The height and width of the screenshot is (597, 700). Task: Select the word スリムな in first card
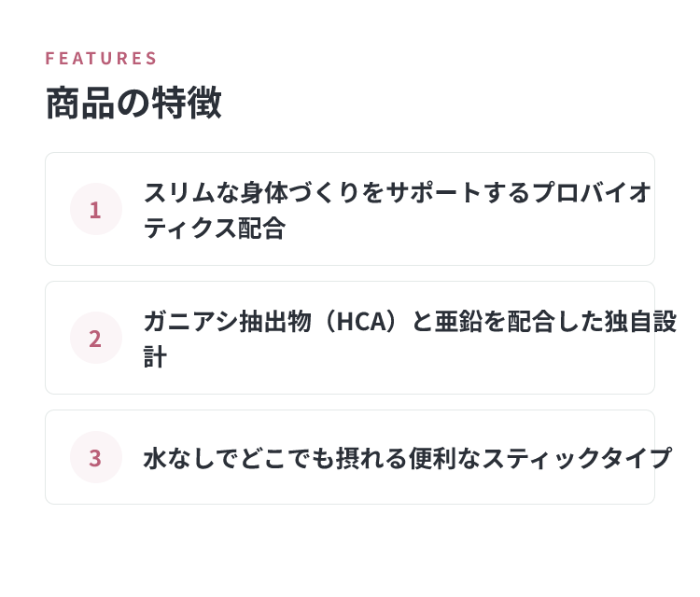191,193
